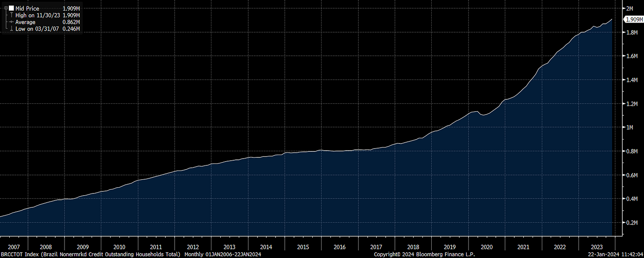Viewport: 644px width, 258px height.
Task: Click the 2013 x-axis year label
Action: (x=230, y=247)
